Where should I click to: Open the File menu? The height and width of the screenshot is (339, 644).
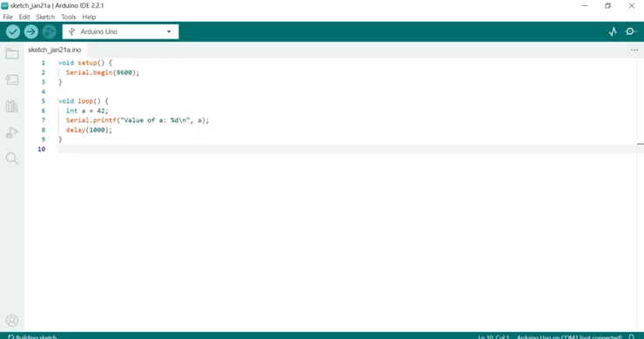coord(8,17)
